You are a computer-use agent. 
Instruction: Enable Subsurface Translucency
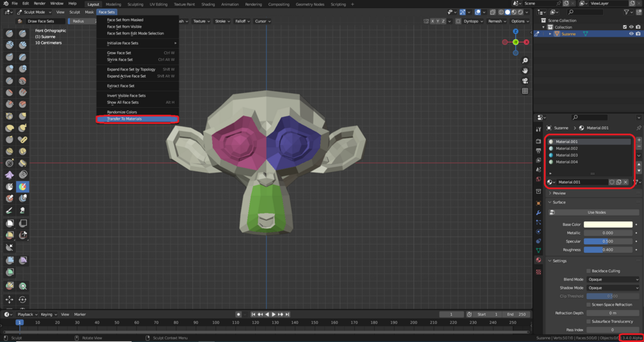[588, 321]
